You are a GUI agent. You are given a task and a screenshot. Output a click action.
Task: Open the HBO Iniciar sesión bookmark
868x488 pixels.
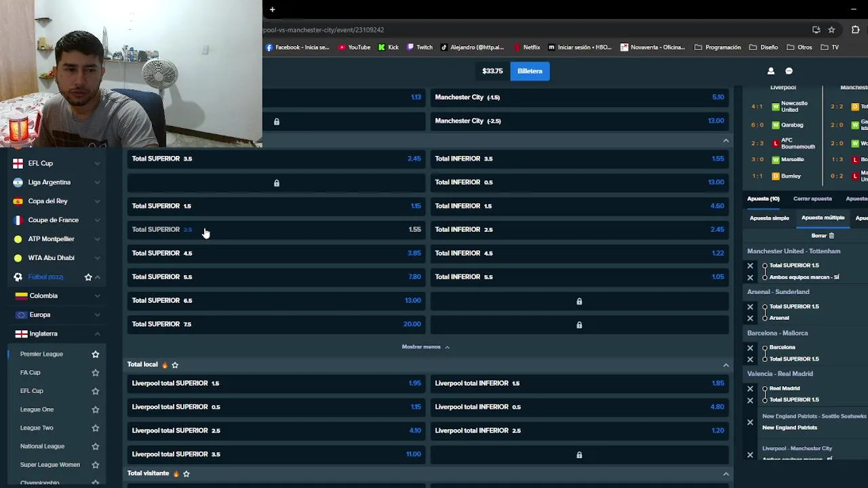coord(580,47)
